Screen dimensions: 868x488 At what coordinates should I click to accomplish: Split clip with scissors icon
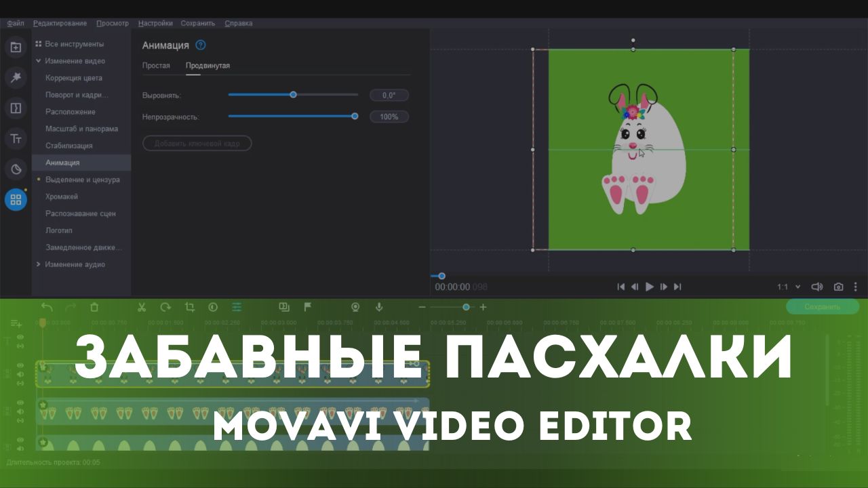coord(142,307)
